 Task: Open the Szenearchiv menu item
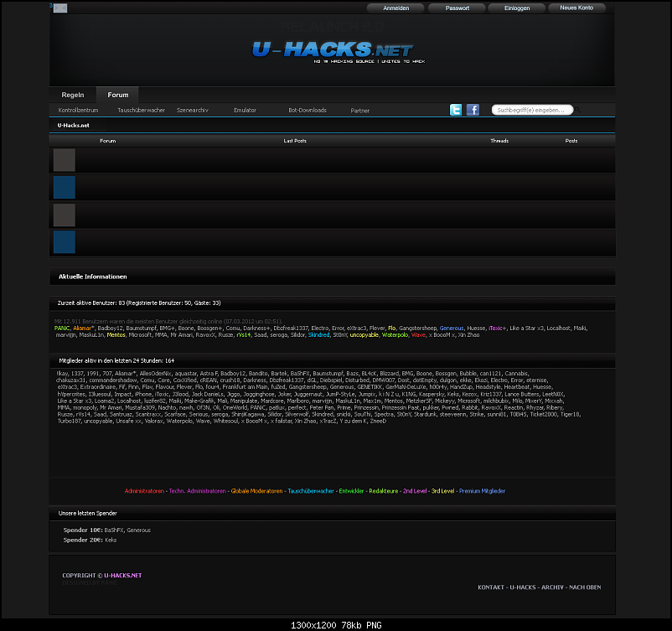coord(193,110)
